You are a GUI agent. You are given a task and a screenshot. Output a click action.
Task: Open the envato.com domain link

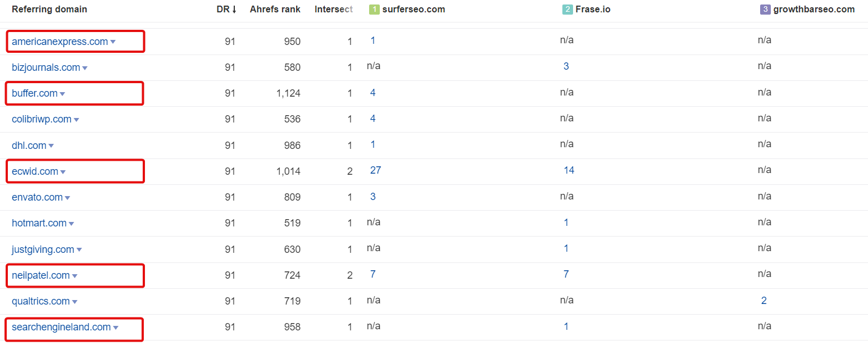point(37,197)
